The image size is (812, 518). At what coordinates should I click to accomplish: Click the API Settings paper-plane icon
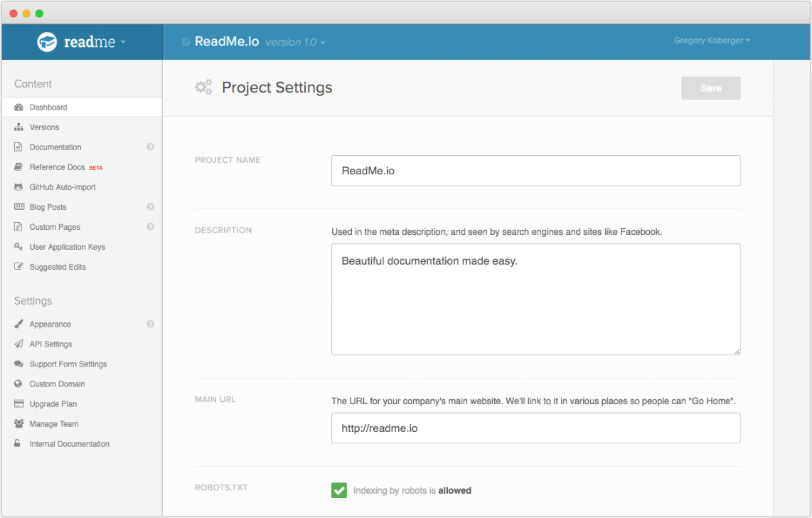click(18, 344)
